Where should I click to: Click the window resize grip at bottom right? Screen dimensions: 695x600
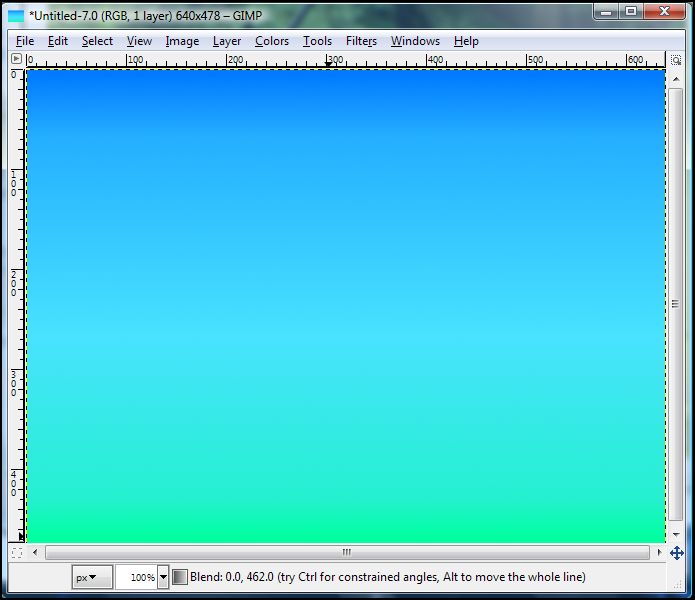tap(678, 584)
